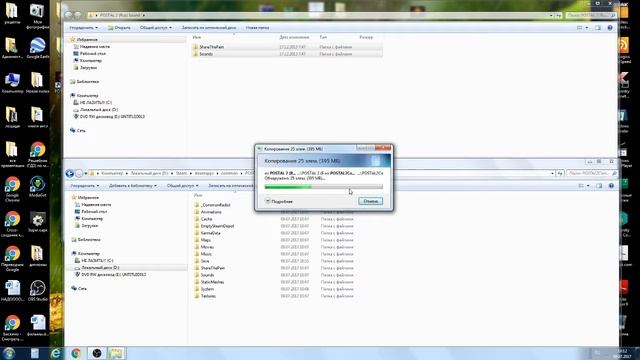
Task: Click Открыть in the upper window toolbar
Action: [119, 28]
